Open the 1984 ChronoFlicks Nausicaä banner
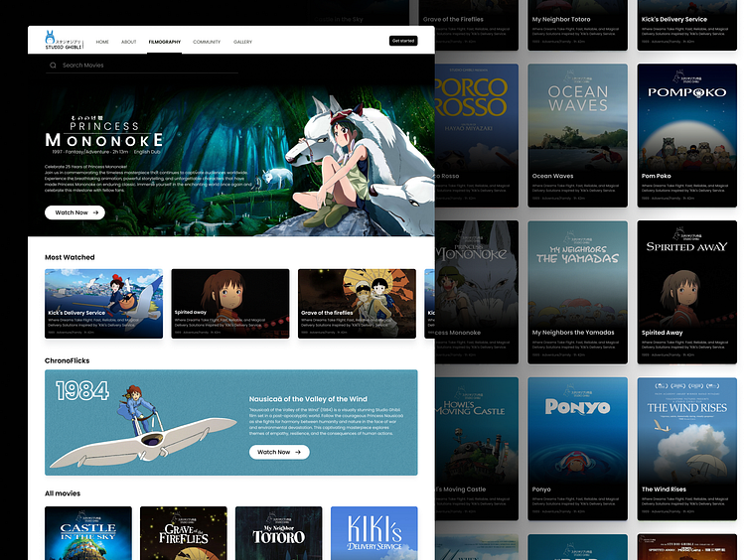This screenshot has width=747, height=560. [x=231, y=422]
